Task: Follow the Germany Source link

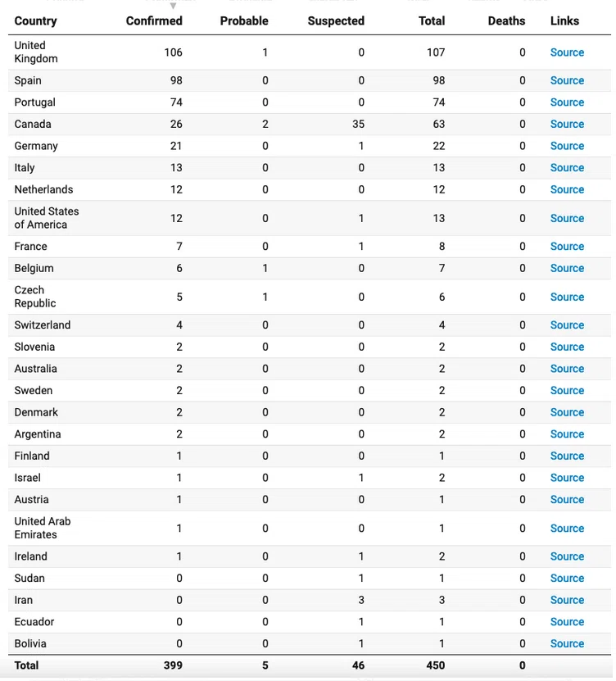Action: point(567,146)
